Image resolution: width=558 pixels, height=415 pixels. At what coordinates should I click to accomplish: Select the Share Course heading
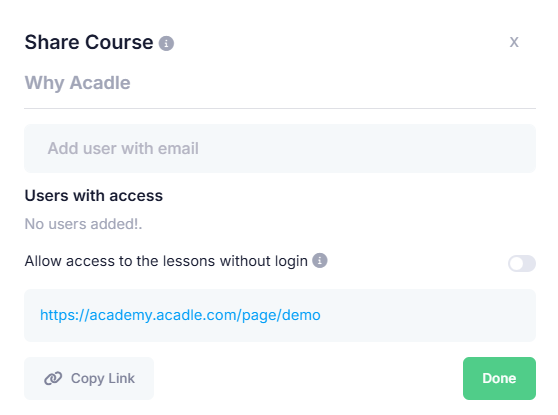click(x=89, y=42)
